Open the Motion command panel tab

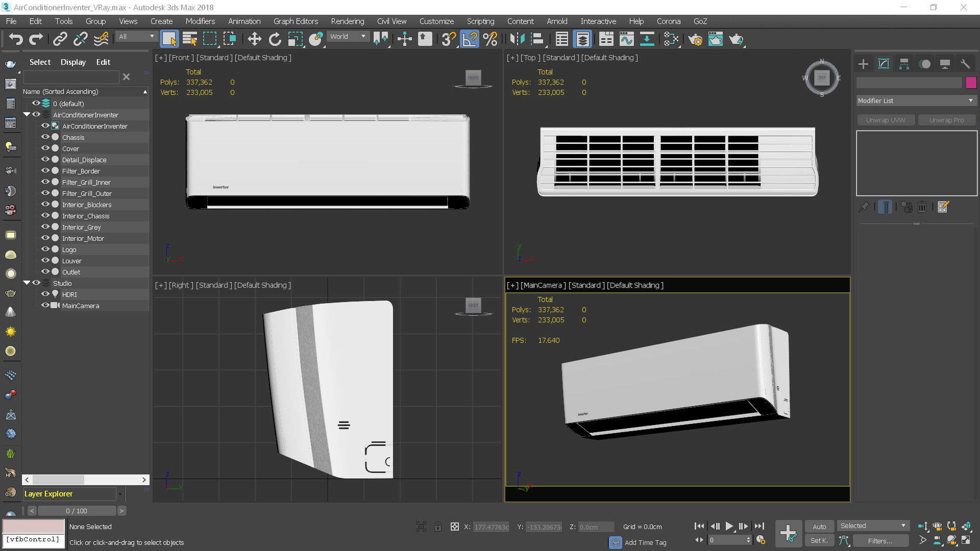click(924, 64)
